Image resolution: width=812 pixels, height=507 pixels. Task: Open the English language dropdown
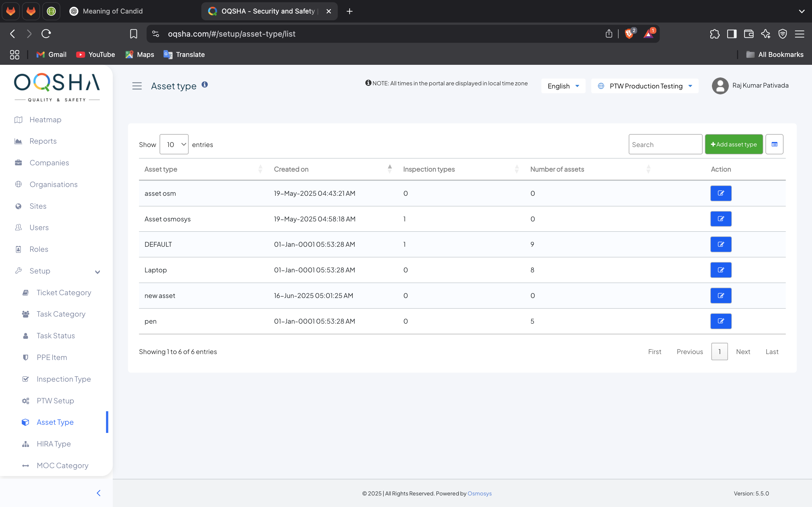[563, 86]
